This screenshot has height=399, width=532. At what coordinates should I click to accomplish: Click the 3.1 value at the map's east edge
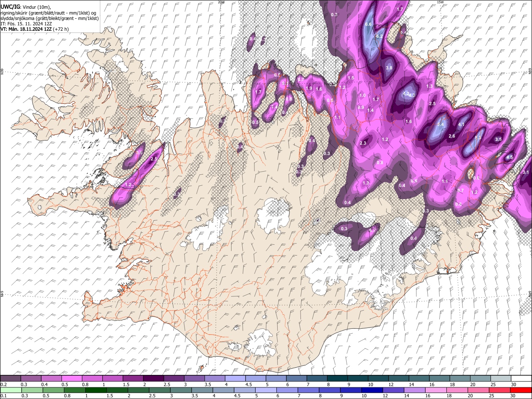click(525, 172)
